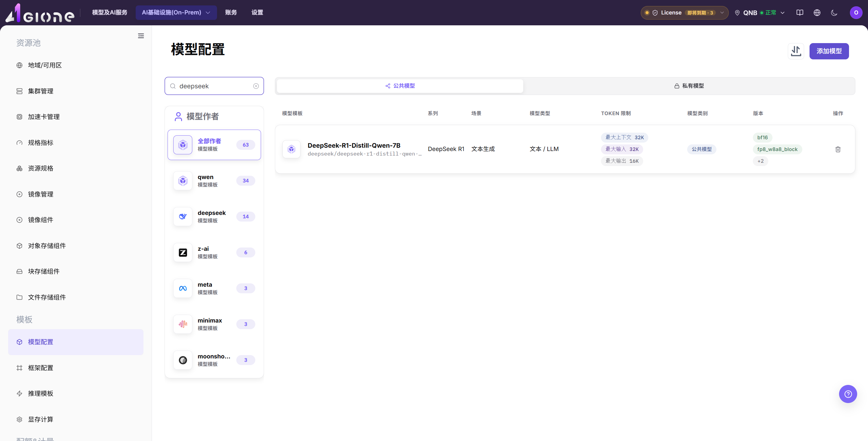Switch to 私有模型 tab

(x=689, y=86)
